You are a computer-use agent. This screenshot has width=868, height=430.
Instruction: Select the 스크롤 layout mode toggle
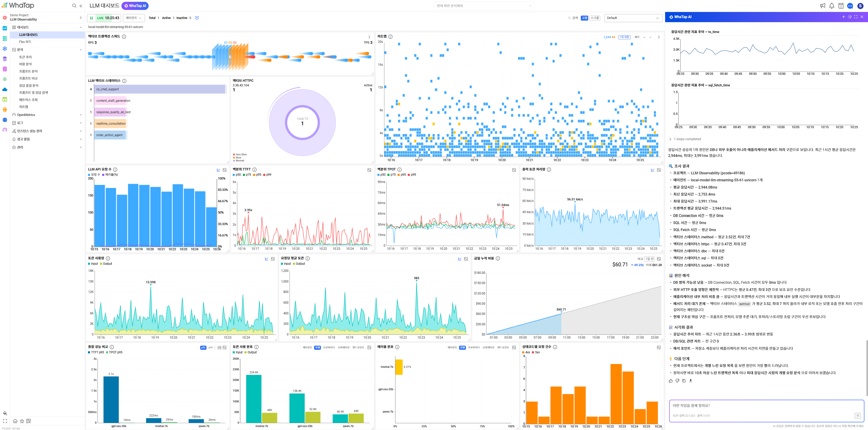[x=595, y=18]
